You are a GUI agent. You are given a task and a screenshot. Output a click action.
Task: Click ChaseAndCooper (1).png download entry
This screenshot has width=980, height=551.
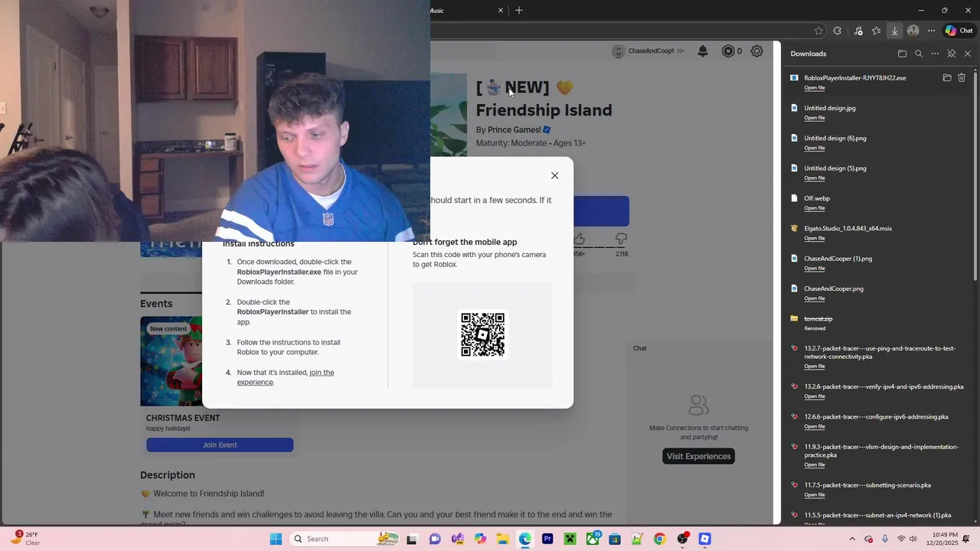click(x=878, y=262)
